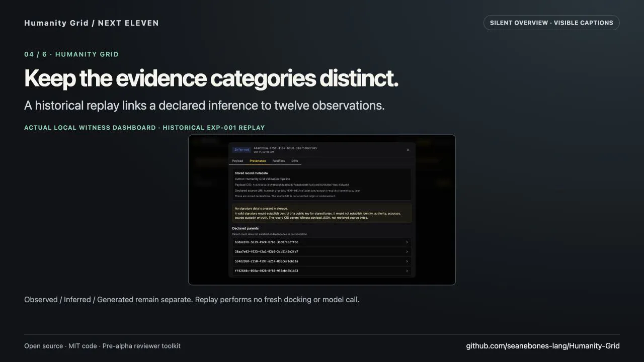The height and width of the screenshot is (362, 644).
Task: Click the subtitle about twelve observations
Action: tap(204, 106)
